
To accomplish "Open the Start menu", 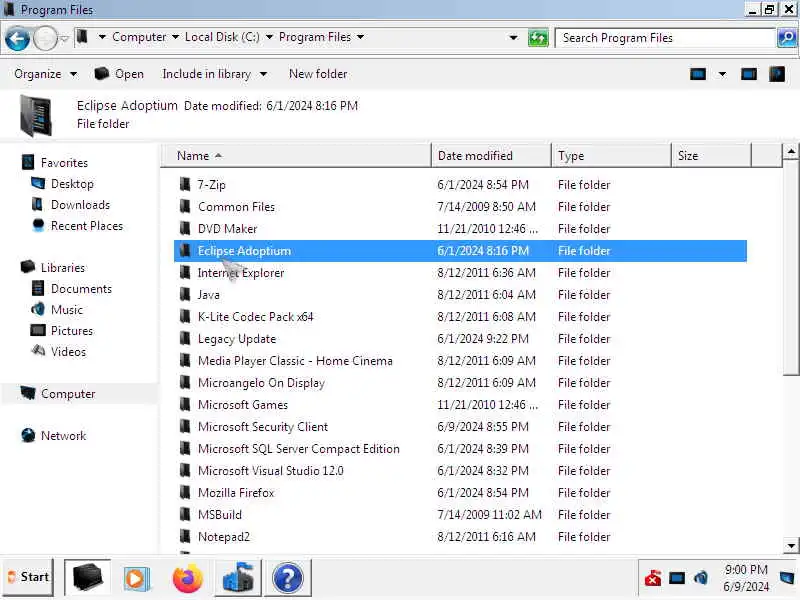I will 28,577.
